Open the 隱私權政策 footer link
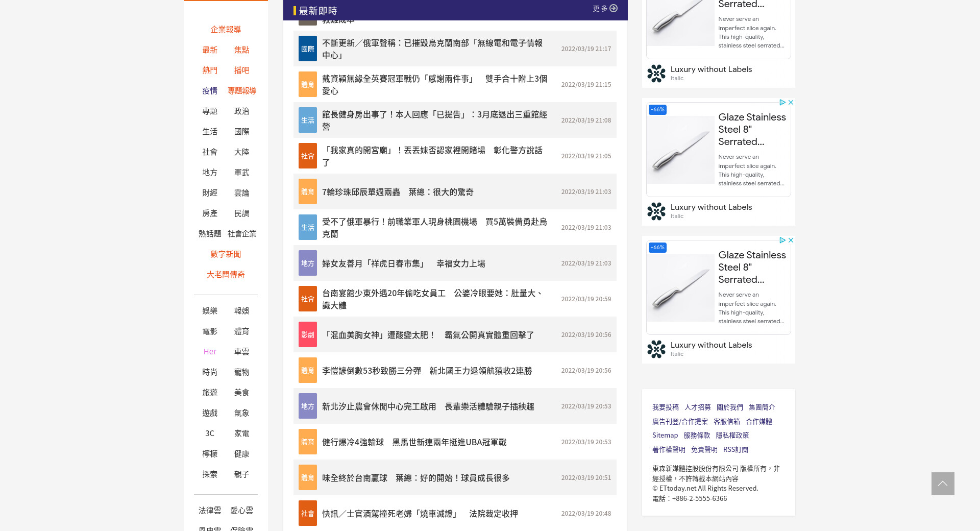This screenshot has width=980, height=531. (x=732, y=436)
